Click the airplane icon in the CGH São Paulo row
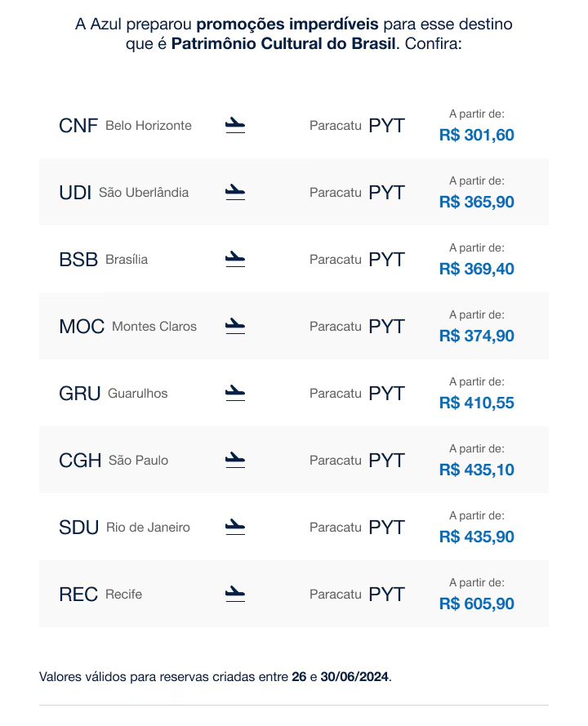The image size is (588, 726). coord(235,461)
